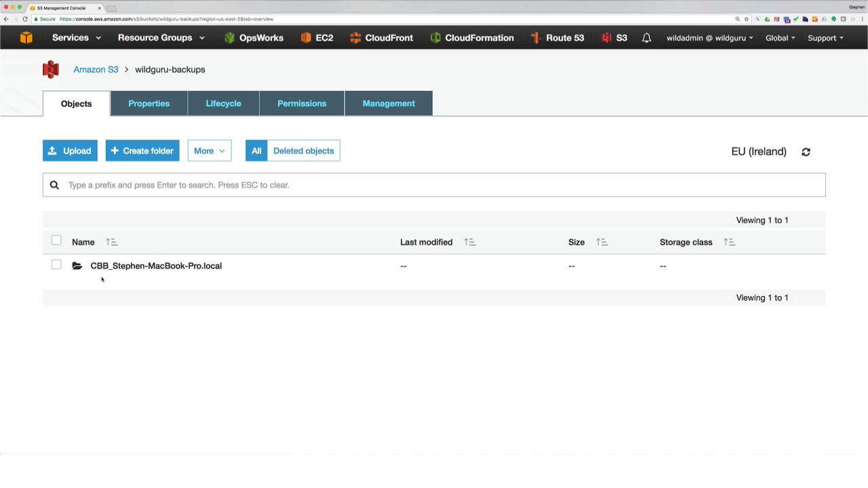Focus the prefix search field
Image resolution: width=868 pixels, height=488 pixels.
coord(434,185)
